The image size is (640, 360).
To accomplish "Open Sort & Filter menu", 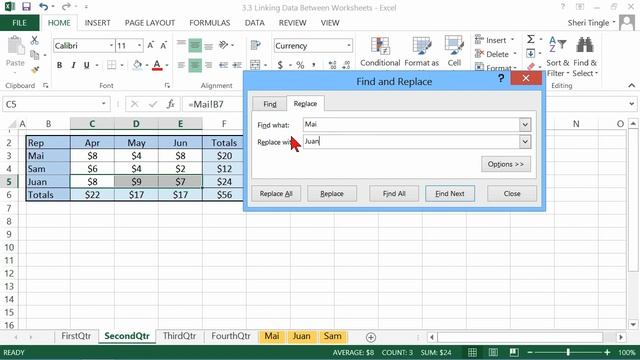I will [x=558, y=56].
